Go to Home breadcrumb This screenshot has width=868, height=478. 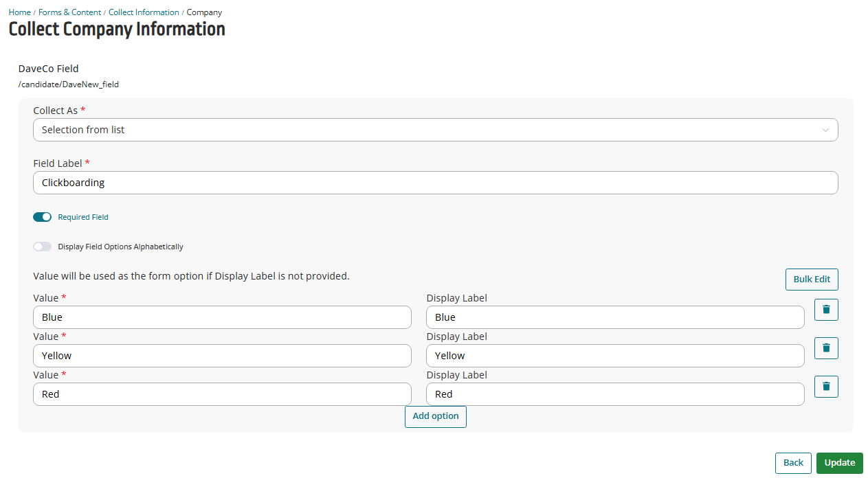coord(19,12)
